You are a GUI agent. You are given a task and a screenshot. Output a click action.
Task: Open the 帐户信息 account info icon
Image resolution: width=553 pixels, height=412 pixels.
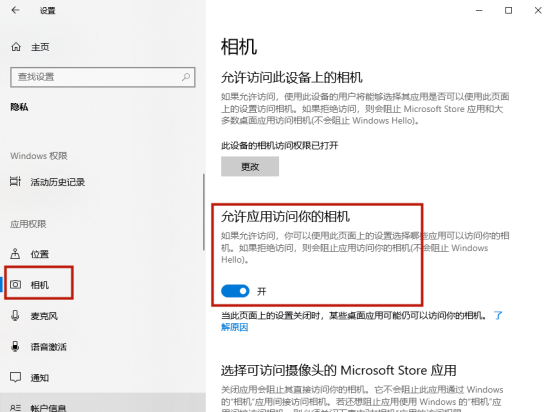click(15, 408)
